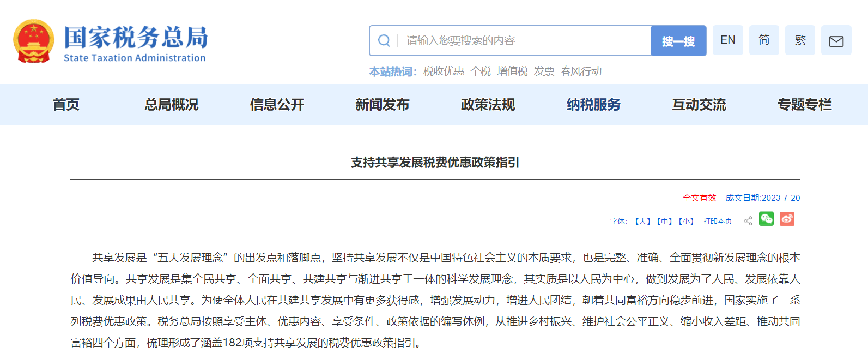
Task: Focus the search input field
Action: (x=523, y=41)
